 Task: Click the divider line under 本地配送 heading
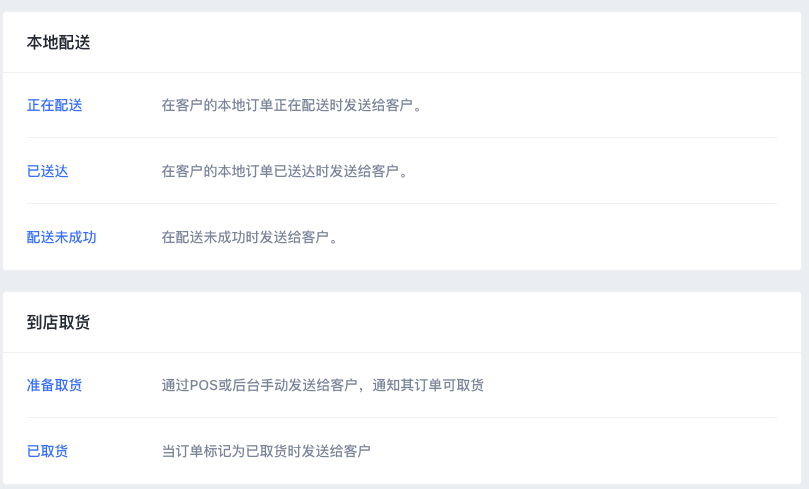pos(402,72)
